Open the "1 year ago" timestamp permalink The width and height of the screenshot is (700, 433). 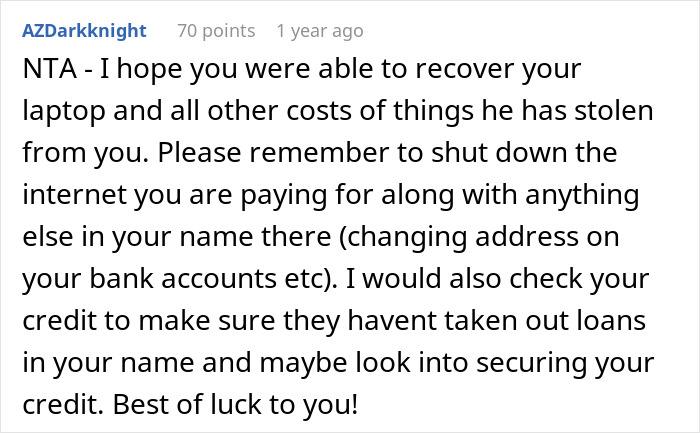pyautogui.click(x=320, y=31)
